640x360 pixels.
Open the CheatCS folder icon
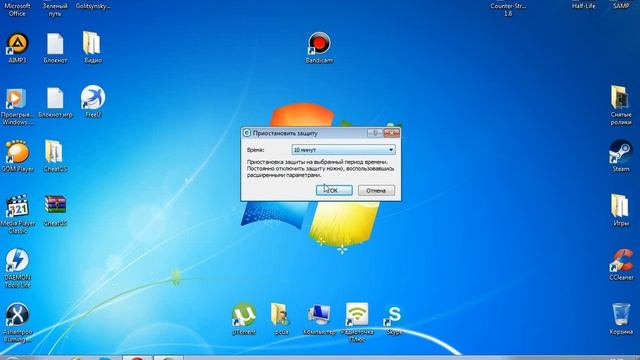point(54,152)
